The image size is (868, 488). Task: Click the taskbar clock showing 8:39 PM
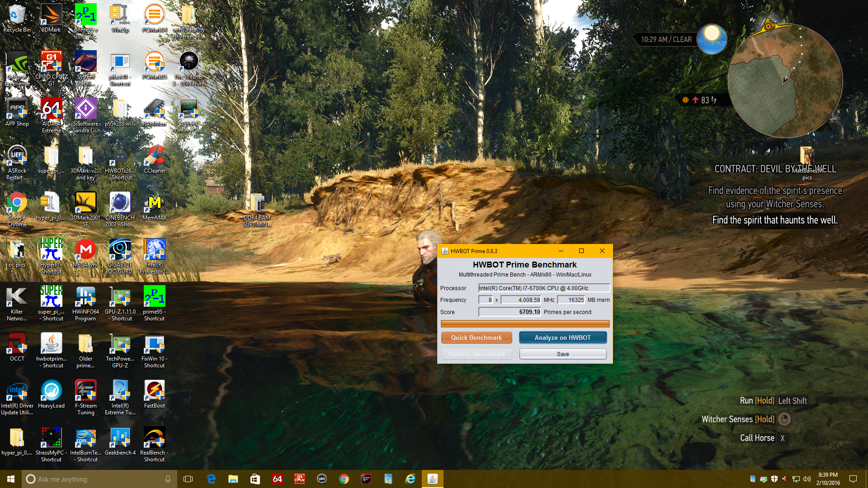click(828, 479)
